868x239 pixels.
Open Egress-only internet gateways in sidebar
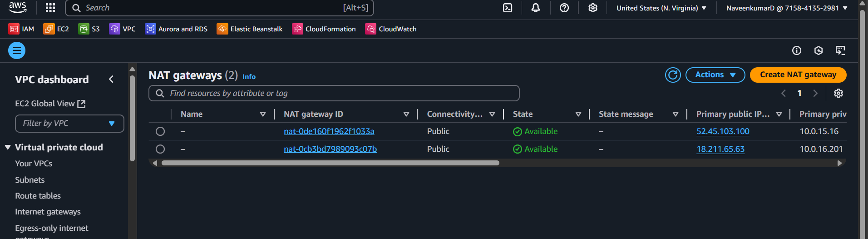[x=52, y=232]
